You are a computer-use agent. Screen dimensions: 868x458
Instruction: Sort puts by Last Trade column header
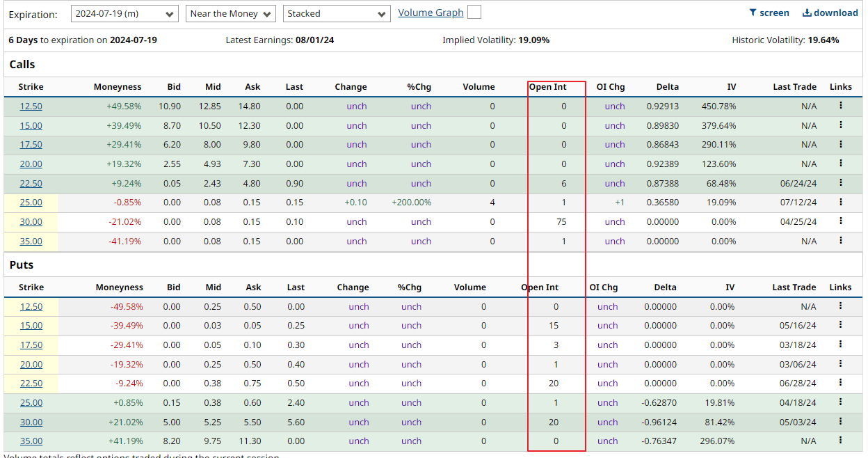tap(794, 287)
